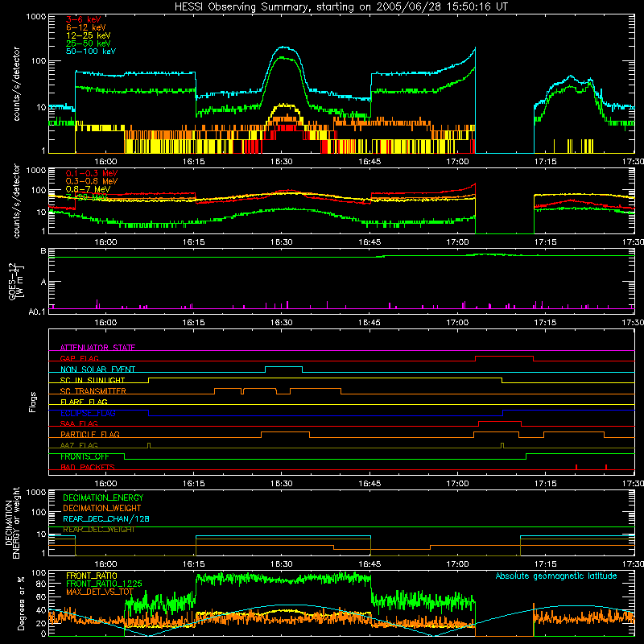
Task: Select the ATTENUATOR_STATE flag label
Action: [97, 348]
